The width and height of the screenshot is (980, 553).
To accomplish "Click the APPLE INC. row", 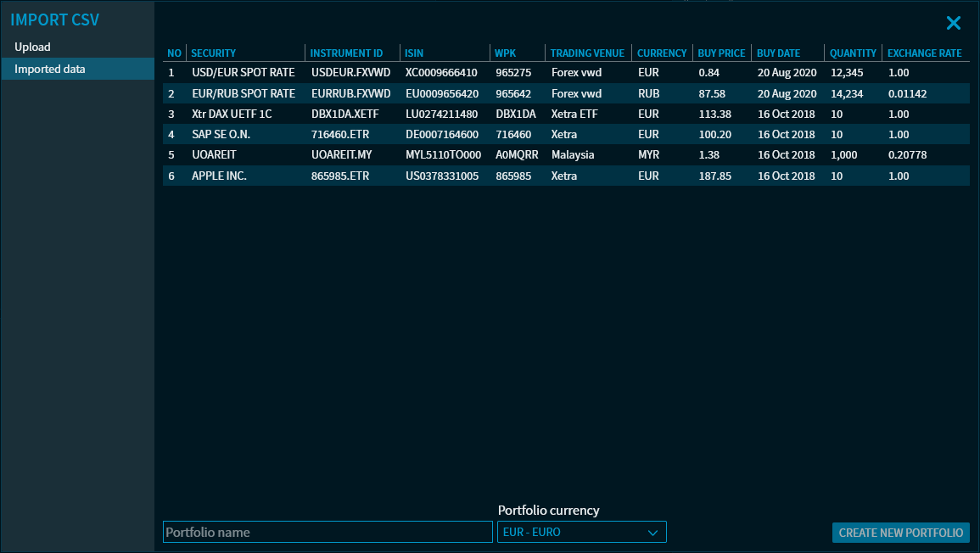I will (219, 176).
